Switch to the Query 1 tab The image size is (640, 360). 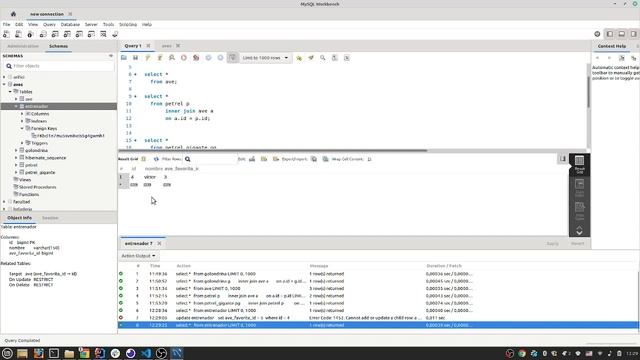coord(133,46)
